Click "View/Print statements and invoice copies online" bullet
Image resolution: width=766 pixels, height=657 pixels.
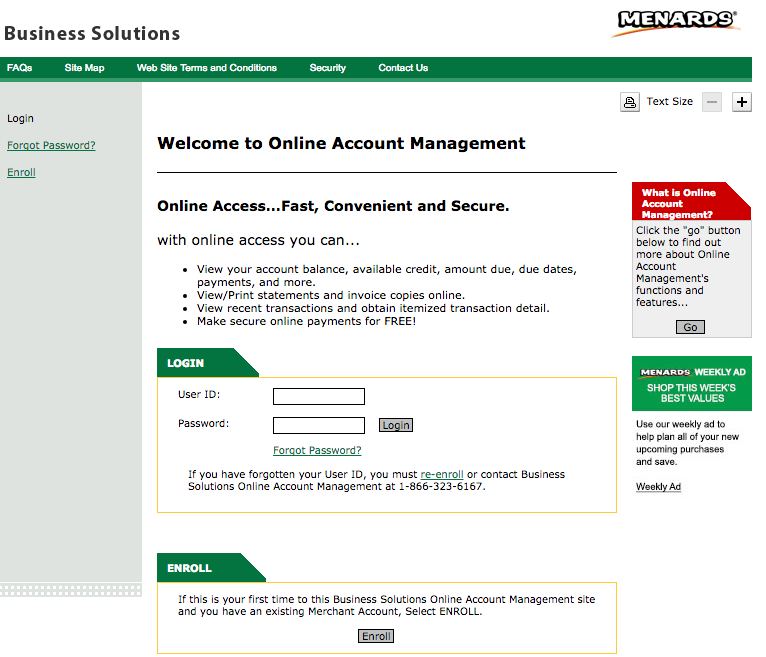331,295
